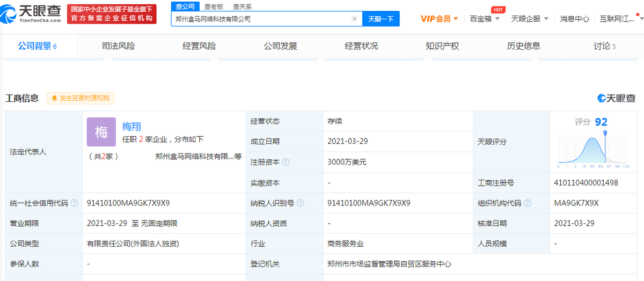Click the help icon beside 统一社会信用代码
The height and width of the screenshot is (281, 644).
click(76, 203)
